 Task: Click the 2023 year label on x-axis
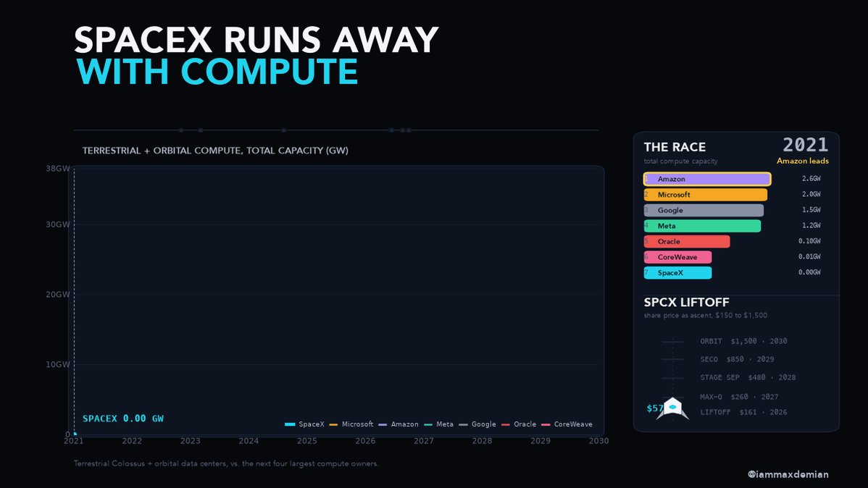coord(191,441)
